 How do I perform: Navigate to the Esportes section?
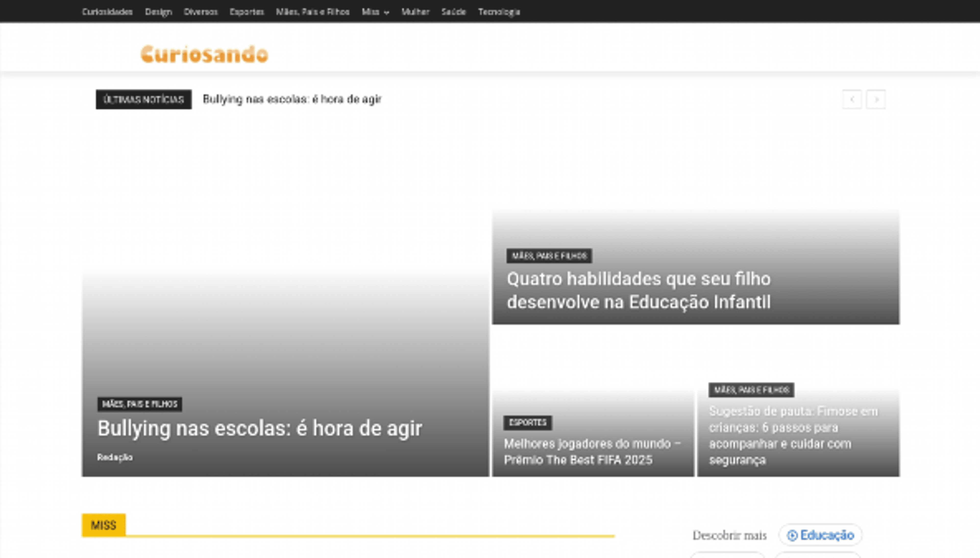(x=246, y=12)
